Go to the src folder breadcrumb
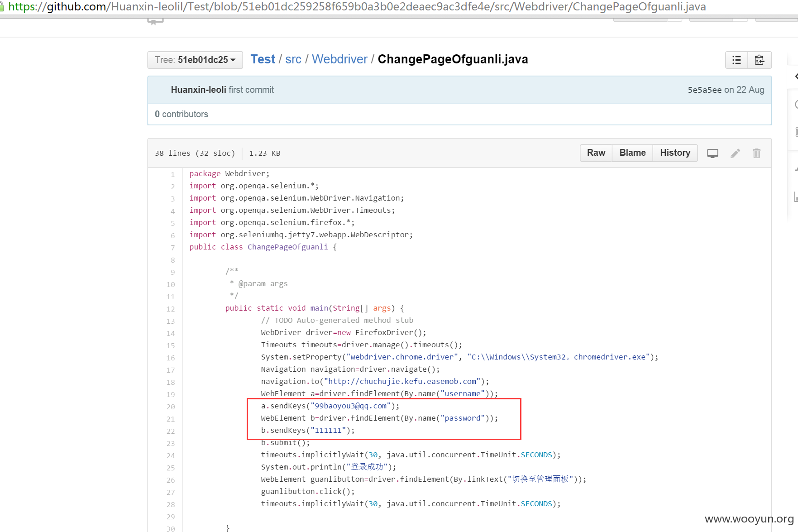 click(x=293, y=59)
